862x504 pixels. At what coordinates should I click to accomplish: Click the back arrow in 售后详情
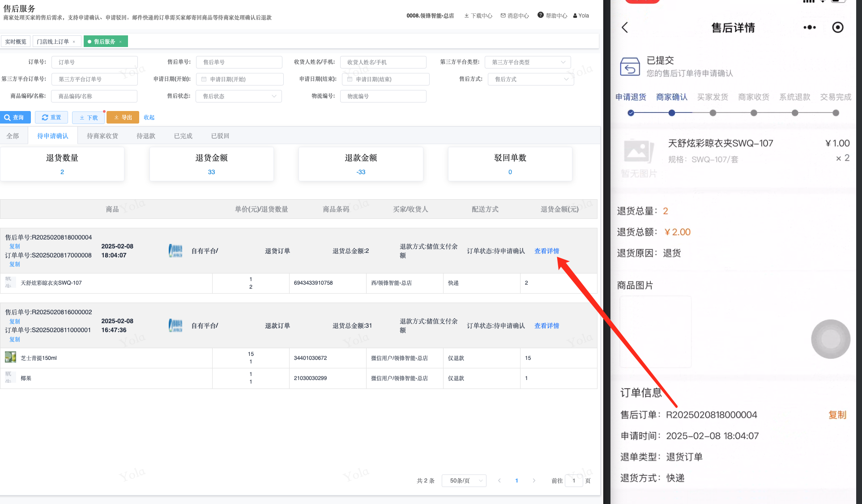[625, 28]
